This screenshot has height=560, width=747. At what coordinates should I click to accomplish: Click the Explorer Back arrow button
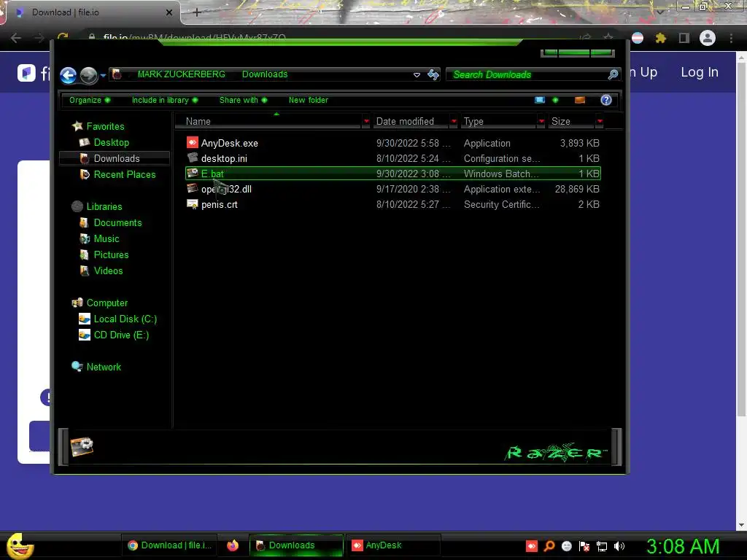(68, 75)
